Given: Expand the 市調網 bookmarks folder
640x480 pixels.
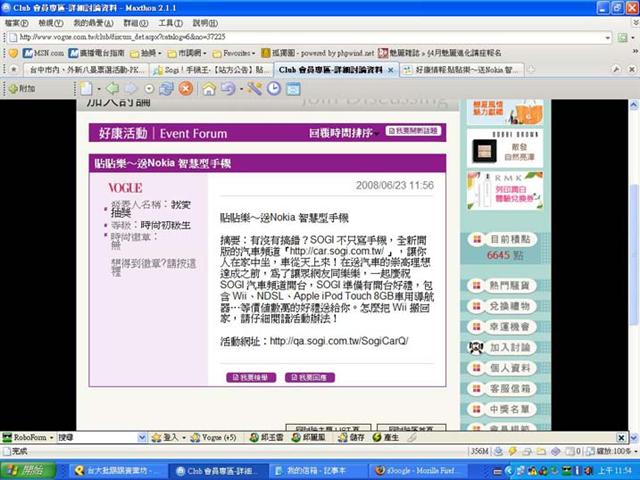Looking at the screenshot, I should [x=187, y=53].
